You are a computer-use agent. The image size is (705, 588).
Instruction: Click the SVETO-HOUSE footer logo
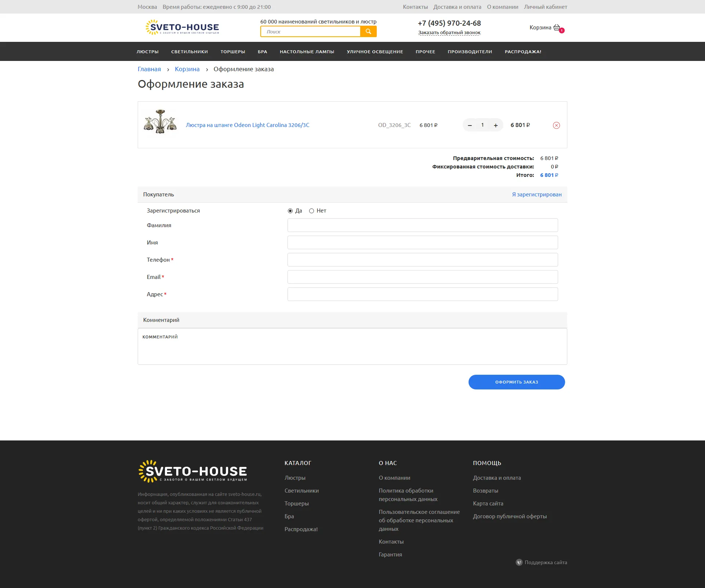click(x=193, y=471)
